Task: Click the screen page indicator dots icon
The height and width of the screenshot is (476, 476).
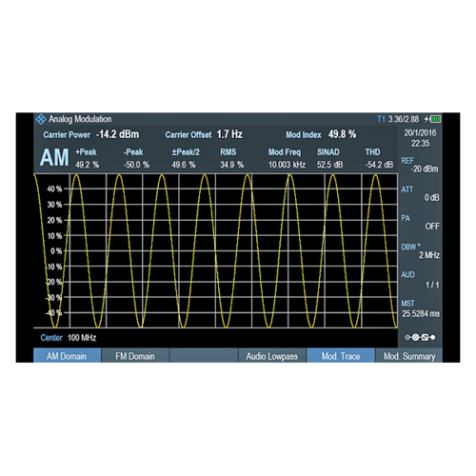Action: pos(420,337)
